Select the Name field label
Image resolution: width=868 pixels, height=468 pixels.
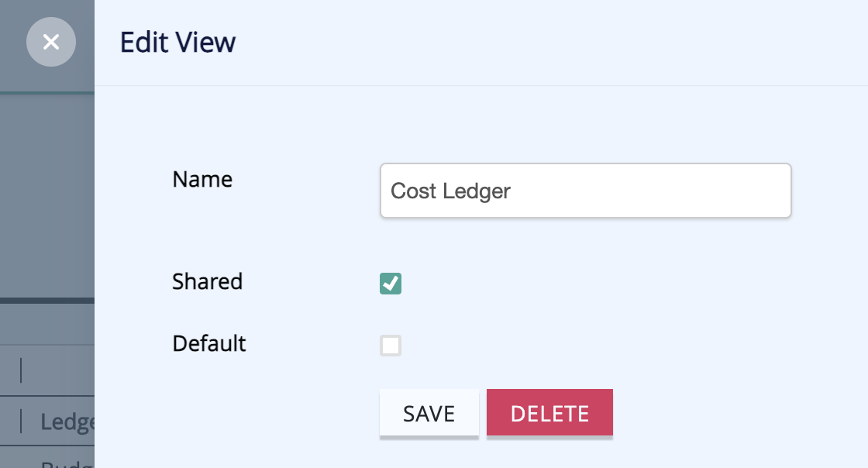(x=202, y=179)
